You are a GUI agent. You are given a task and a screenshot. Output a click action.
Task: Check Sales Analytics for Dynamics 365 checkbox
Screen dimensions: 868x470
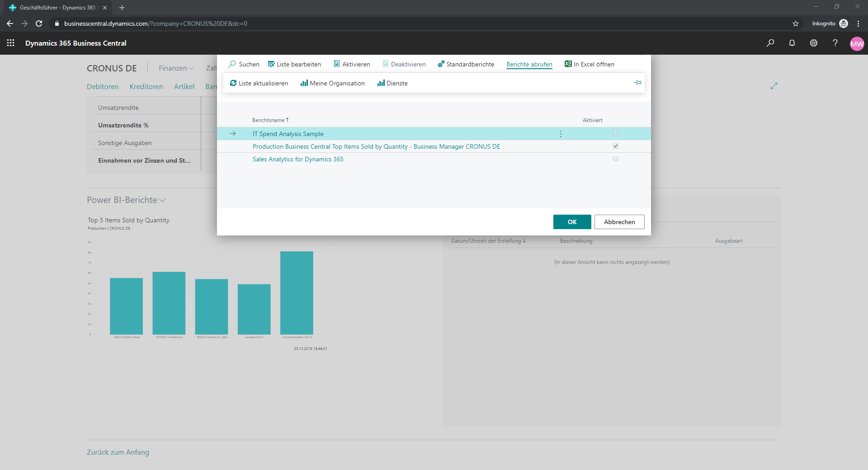click(615, 159)
